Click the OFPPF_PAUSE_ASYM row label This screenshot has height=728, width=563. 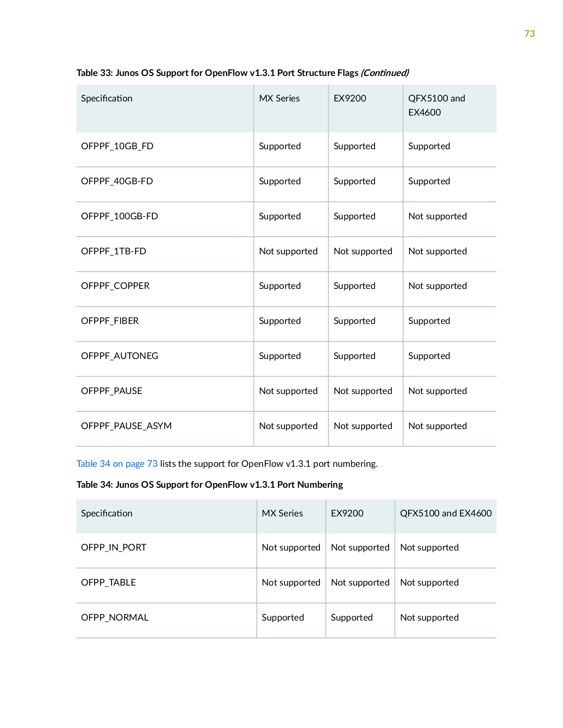click(126, 426)
